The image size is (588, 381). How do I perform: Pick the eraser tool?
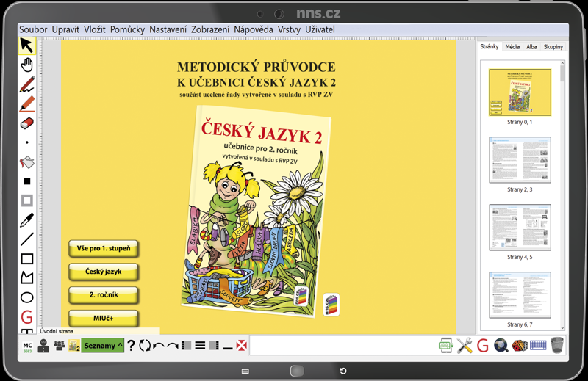click(26, 123)
